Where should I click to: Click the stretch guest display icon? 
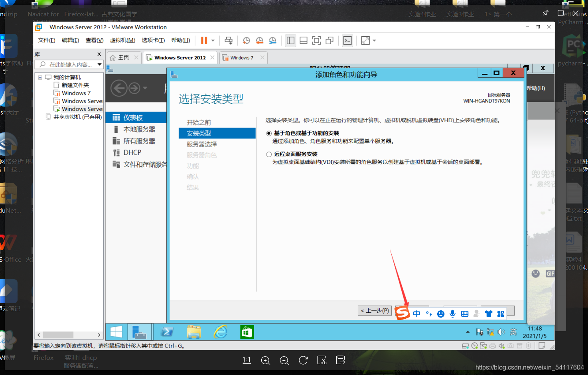(365, 40)
